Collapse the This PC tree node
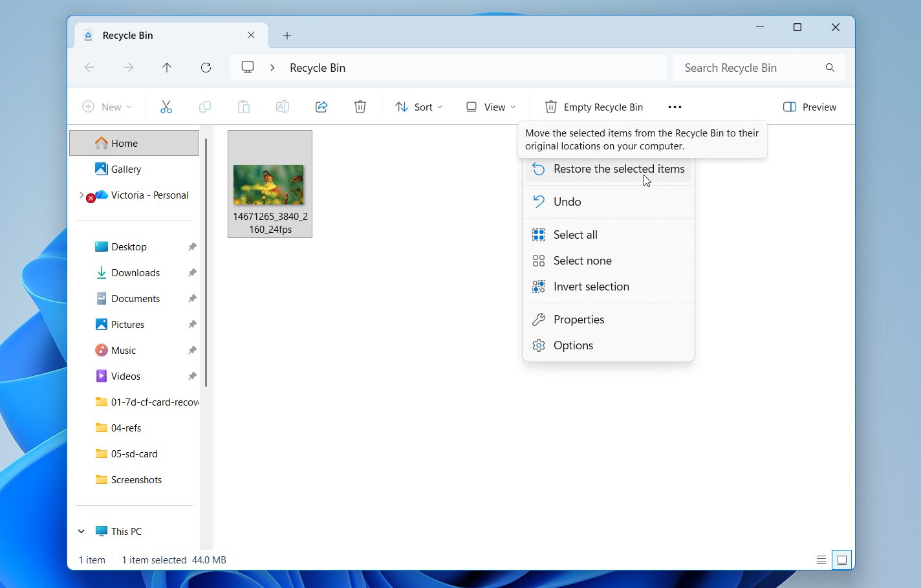The height and width of the screenshot is (588, 921). pyautogui.click(x=81, y=531)
